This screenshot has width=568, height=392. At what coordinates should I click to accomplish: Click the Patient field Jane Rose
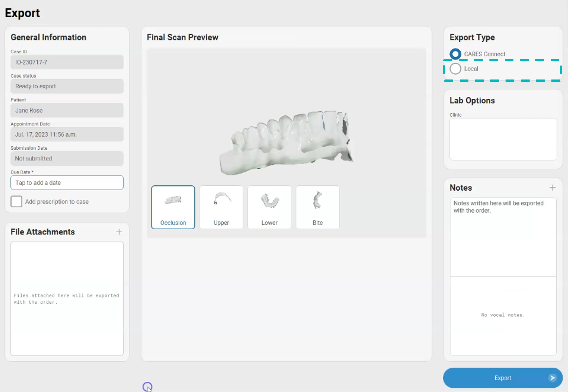coord(67,110)
